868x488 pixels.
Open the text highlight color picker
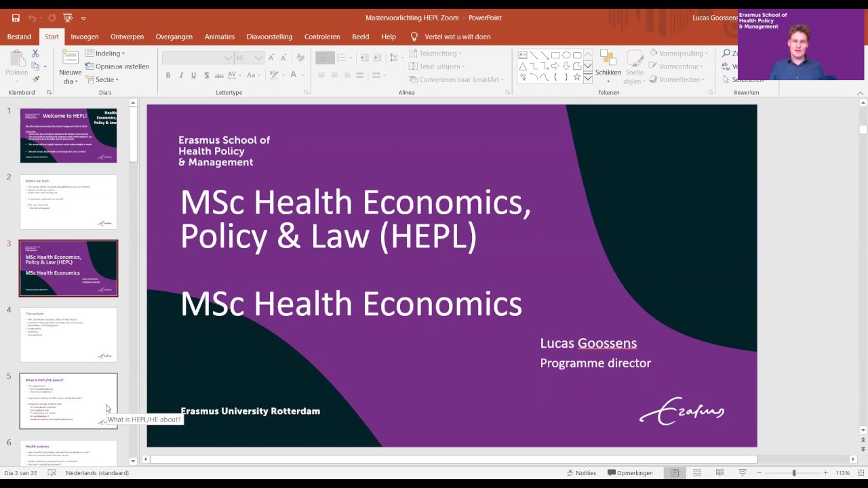pyautogui.click(x=274, y=75)
